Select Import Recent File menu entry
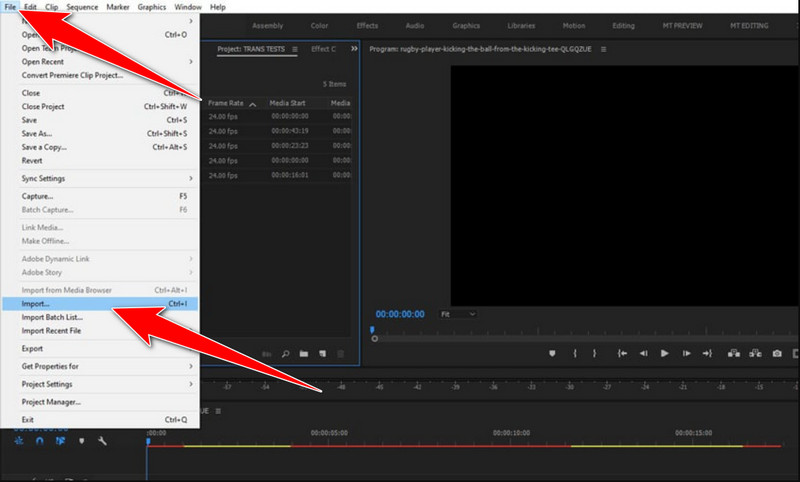Viewport: 800px width, 482px height. coord(100,331)
